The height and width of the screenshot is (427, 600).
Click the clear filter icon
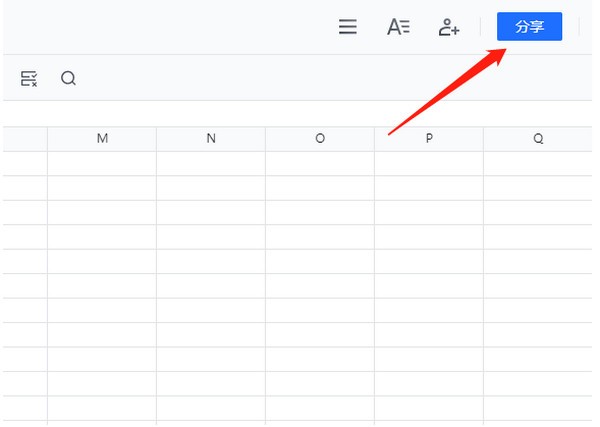point(29,78)
